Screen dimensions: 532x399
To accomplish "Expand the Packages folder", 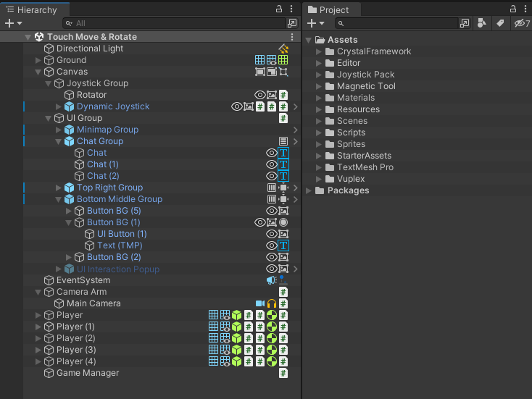I will (x=309, y=190).
